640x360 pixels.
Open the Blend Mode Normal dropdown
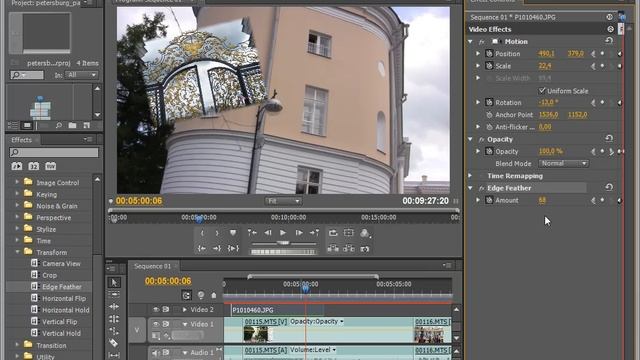[563, 163]
